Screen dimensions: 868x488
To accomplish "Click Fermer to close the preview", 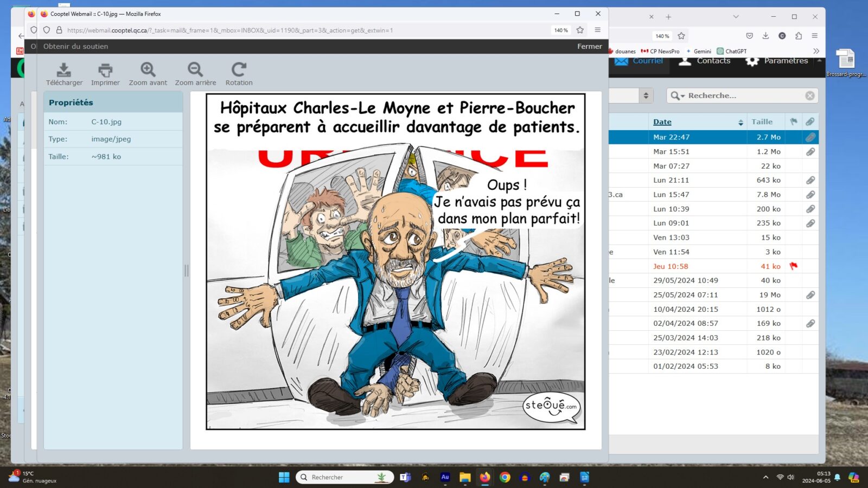I will tap(589, 47).
